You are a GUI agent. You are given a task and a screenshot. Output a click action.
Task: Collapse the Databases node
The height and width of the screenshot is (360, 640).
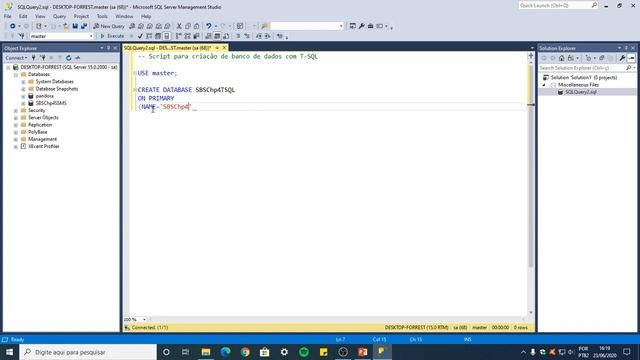[16, 75]
